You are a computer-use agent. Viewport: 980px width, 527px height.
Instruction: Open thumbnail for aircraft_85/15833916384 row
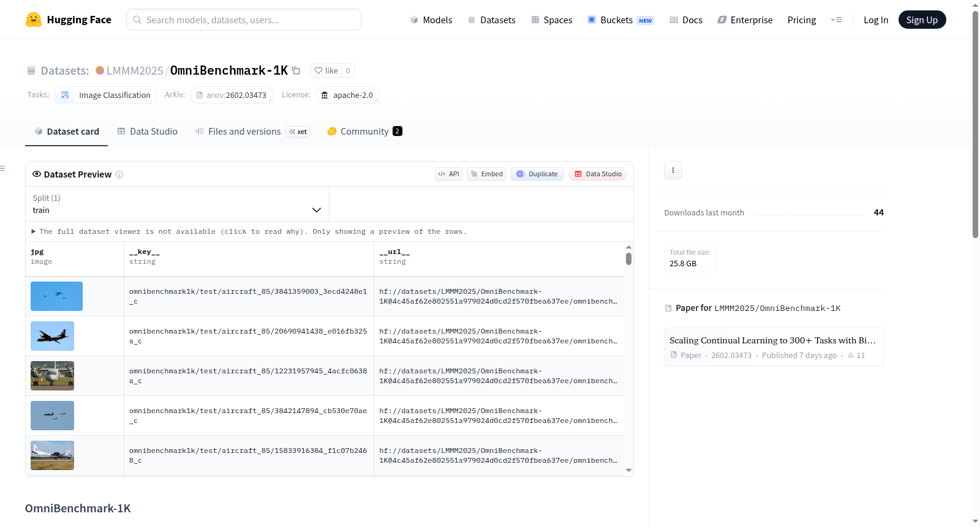click(x=52, y=455)
